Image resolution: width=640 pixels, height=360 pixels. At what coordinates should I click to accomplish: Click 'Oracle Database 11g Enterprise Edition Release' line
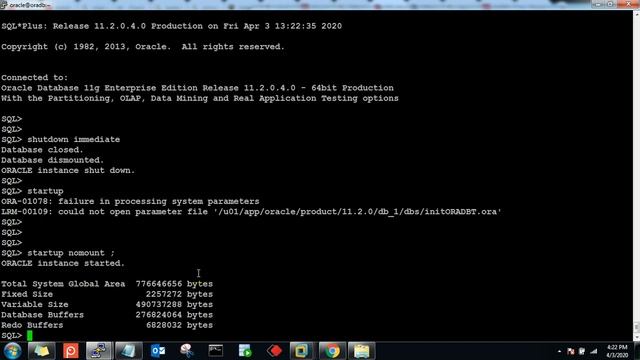[198, 88]
